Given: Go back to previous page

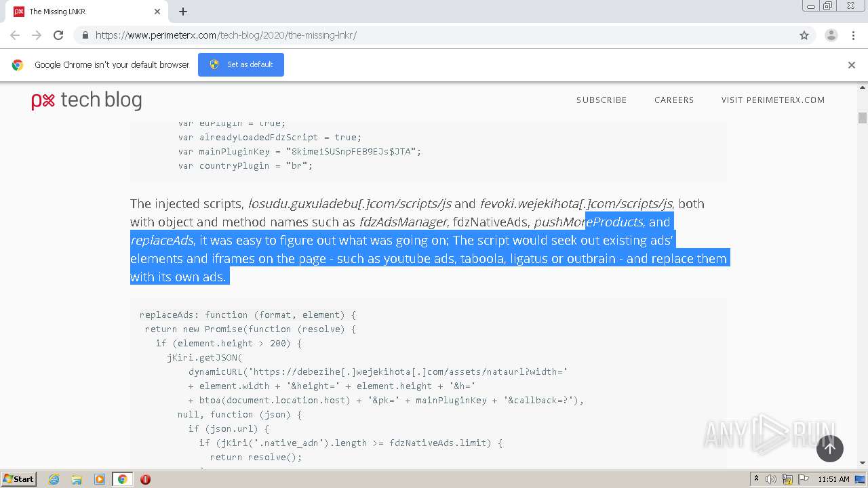Looking at the screenshot, I should click(x=15, y=35).
